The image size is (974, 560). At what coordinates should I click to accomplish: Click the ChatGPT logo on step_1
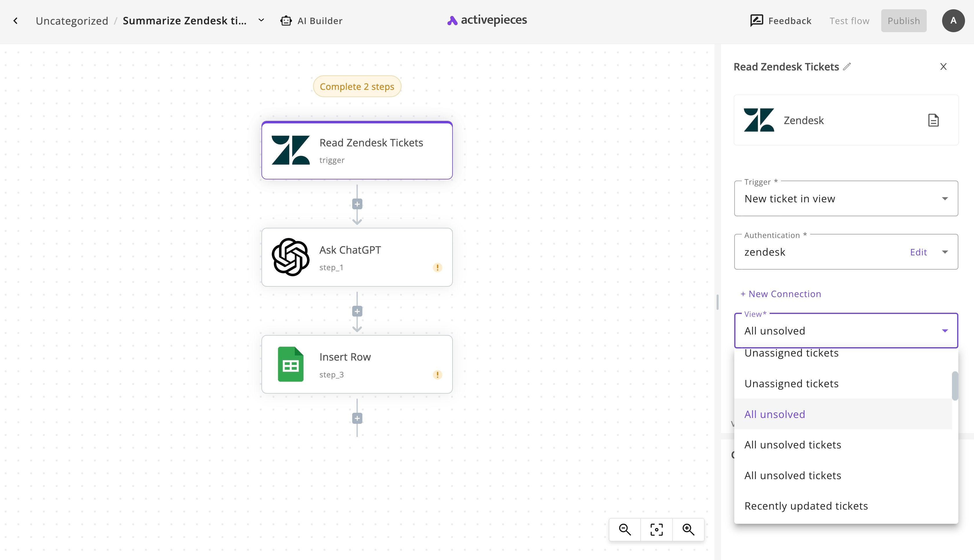tap(291, 257)
